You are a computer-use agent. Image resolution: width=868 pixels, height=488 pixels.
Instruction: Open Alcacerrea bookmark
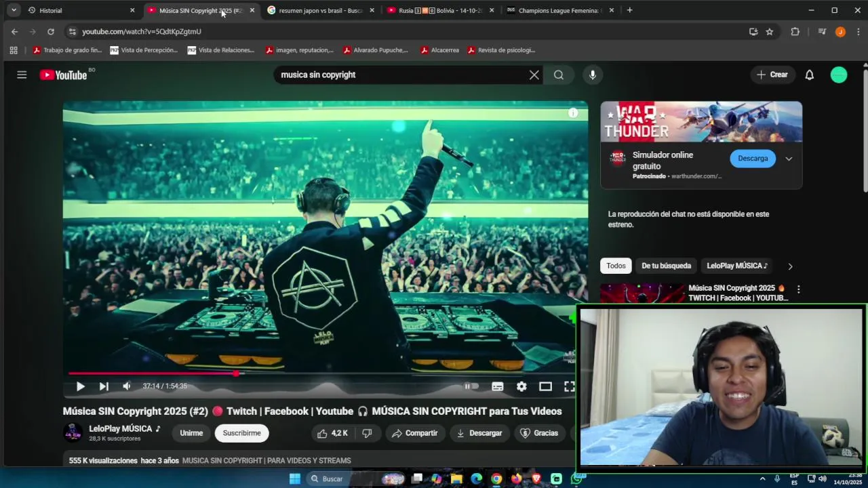[439, 50]
